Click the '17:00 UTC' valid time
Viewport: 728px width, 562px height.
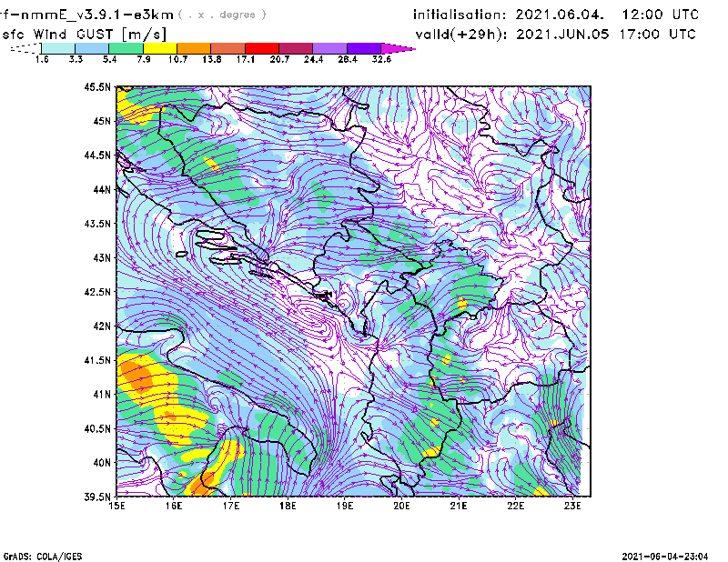[657, 35]
